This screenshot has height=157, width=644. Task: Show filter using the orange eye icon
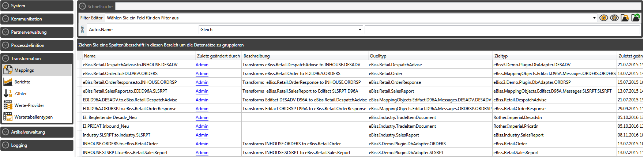(603, 18)
